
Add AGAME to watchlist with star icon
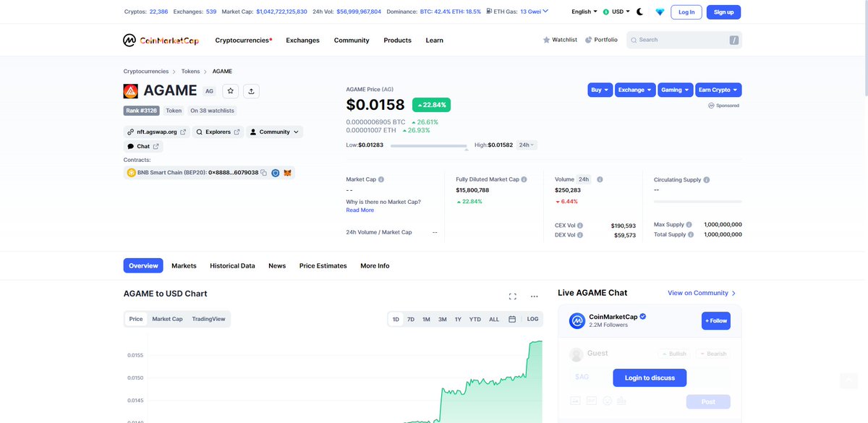coord(230,91)
